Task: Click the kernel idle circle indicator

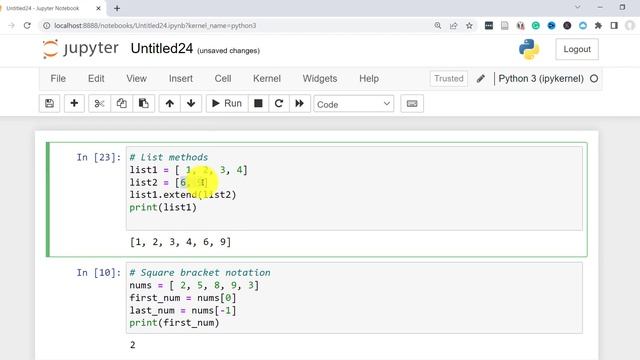Action: [594, 78]
